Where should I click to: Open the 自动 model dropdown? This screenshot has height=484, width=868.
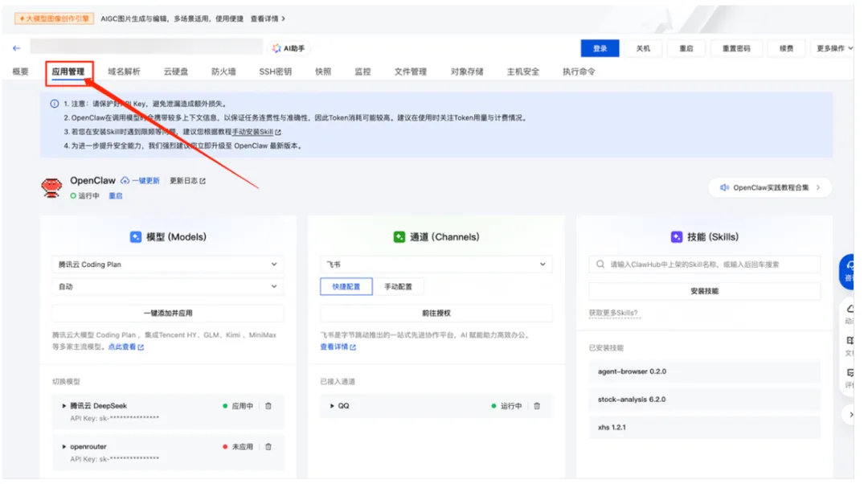pyautogui.click(x=168, y=287)
